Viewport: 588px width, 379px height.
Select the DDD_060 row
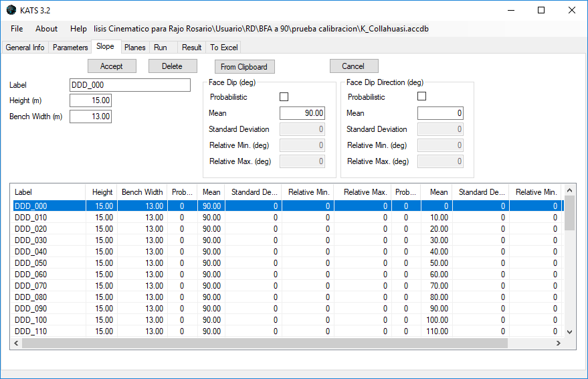288,275
